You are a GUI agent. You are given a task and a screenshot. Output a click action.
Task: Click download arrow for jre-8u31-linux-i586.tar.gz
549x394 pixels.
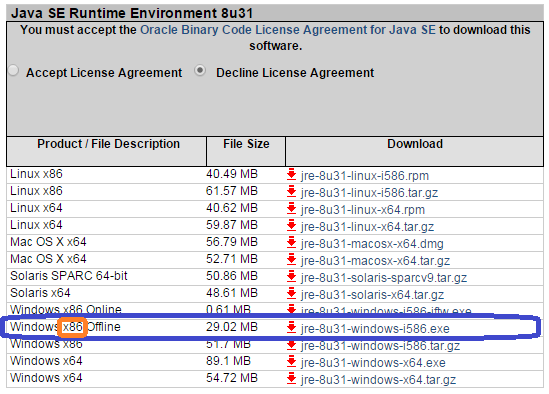tap(291, 191)
